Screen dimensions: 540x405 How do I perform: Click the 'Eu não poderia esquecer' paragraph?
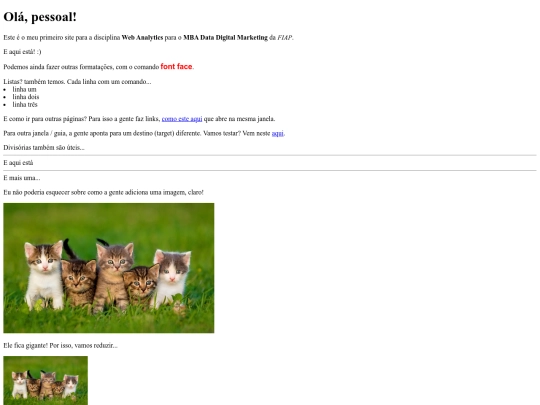pos(103,192)
